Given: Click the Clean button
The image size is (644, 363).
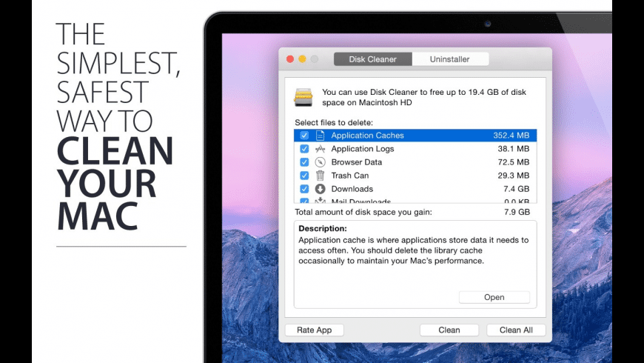Looking at the screenshot, I should pyautogui.click(x=449, y=330).
